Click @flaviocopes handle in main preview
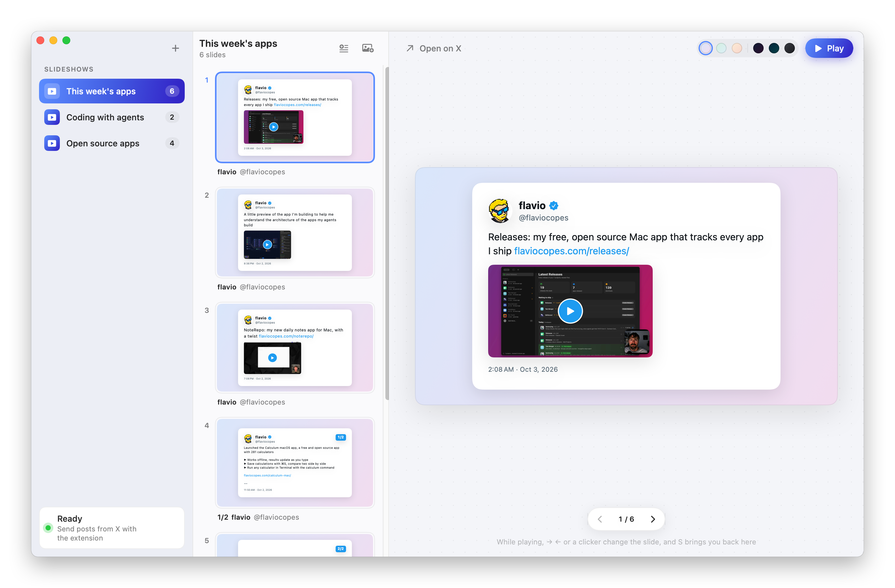 click(x=543, y=218)
